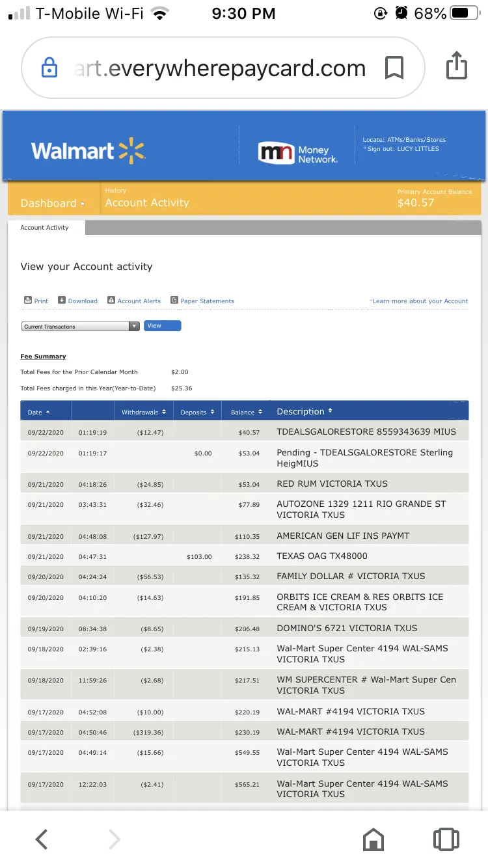Open the browser home button
Screen dimensions: 488x868
tap(373, 839)
